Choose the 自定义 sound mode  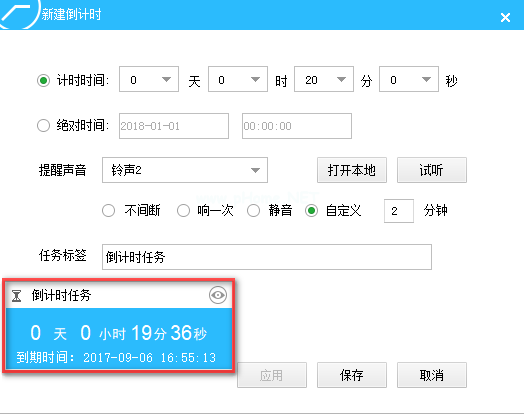(311, 211)
